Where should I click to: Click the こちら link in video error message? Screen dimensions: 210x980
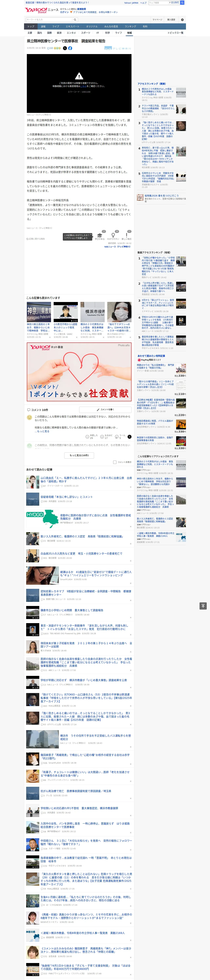tap(83, 86)
